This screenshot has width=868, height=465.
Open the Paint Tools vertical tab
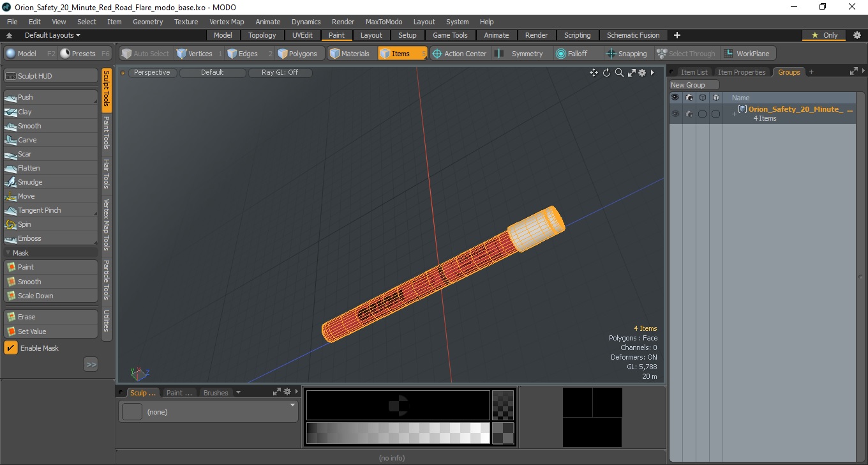point(107,133)
